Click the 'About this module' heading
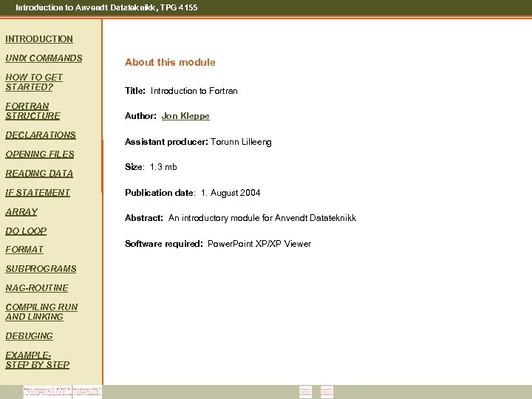The width and height of the screenshot is (532, 399). click(170, 62)
